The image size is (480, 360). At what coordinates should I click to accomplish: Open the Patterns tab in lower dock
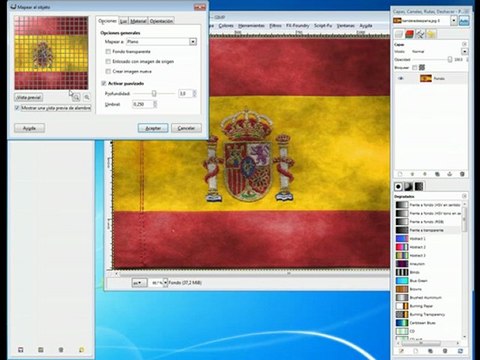pos(408,186)
